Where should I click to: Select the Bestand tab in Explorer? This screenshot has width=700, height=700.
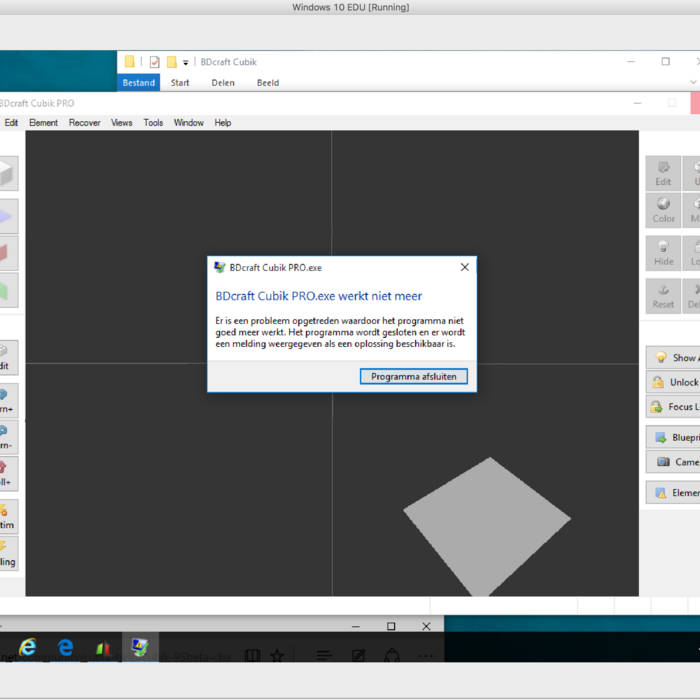coord(138,83)
